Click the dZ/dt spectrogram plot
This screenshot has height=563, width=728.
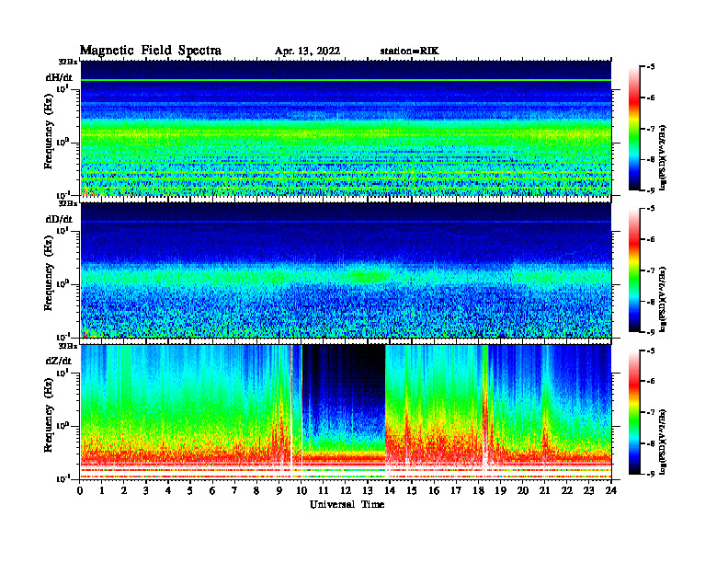pos(346,412)
